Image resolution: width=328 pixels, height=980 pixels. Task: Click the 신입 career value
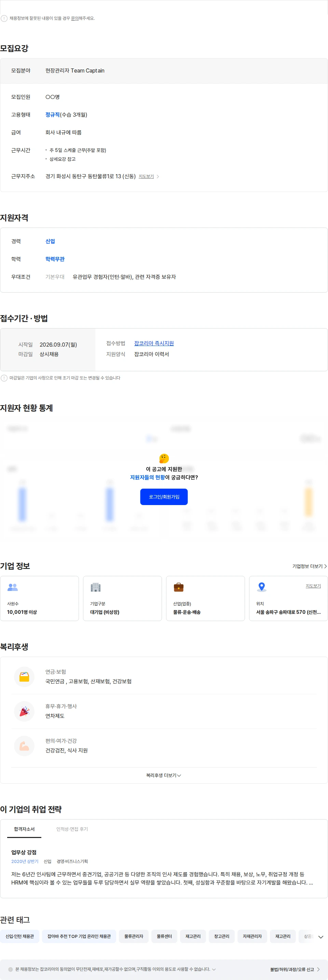click(x=50, y=241)
